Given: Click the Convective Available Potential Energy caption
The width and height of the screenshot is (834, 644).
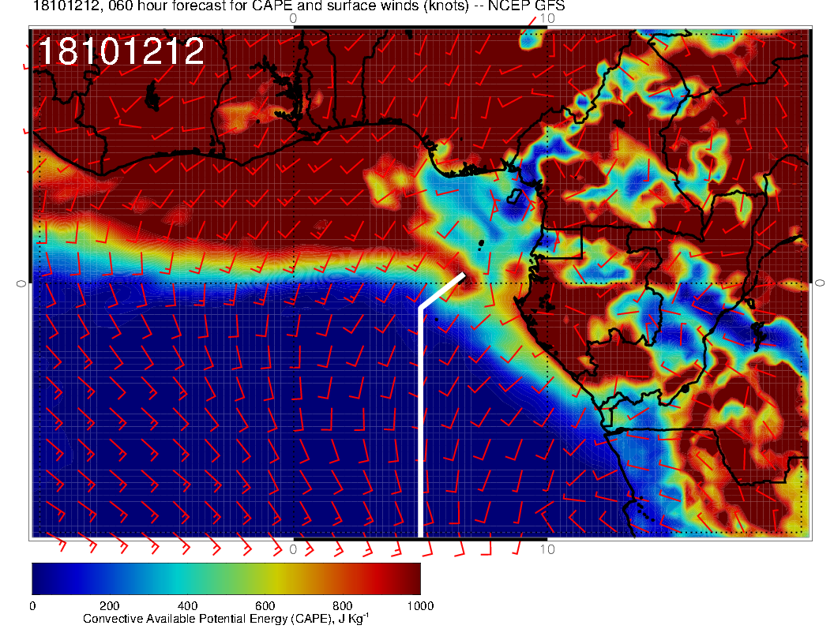Looking at the screenshot, I should tap(226, 620).
